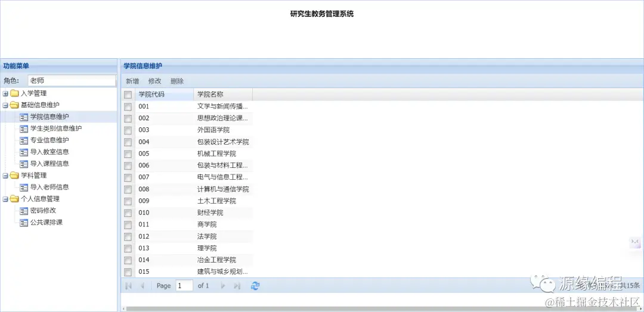
Task: Click the icon beside 专业信息维护
Action: tap(24, 140)
